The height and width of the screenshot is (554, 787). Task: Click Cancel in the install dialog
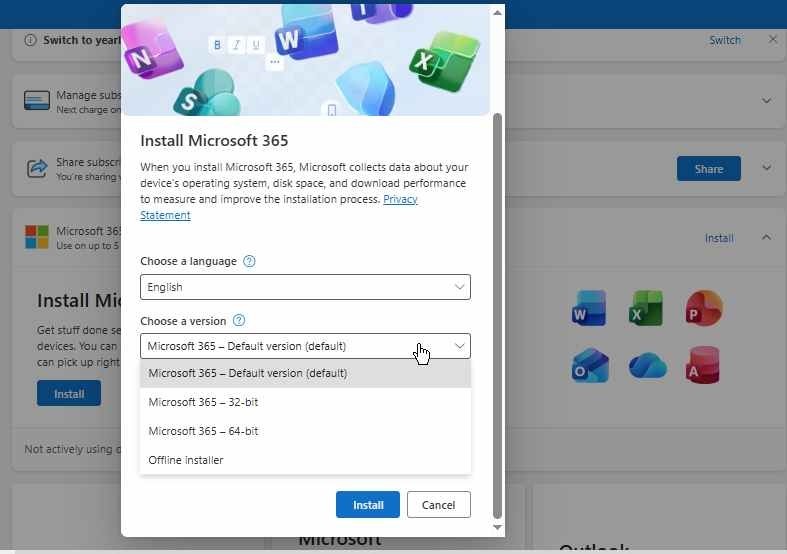(x=439, y=504)
